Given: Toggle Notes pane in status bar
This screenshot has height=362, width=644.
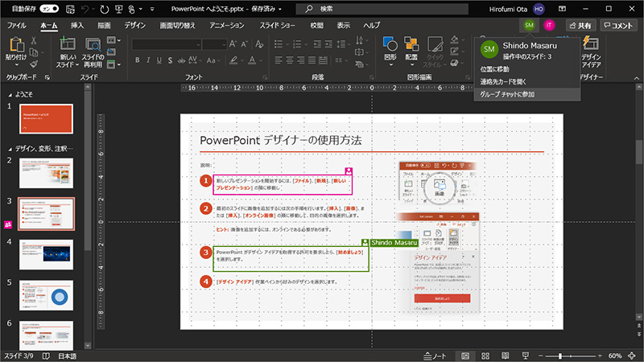Looking at the screenshot, I should click(x=435, y=356).
